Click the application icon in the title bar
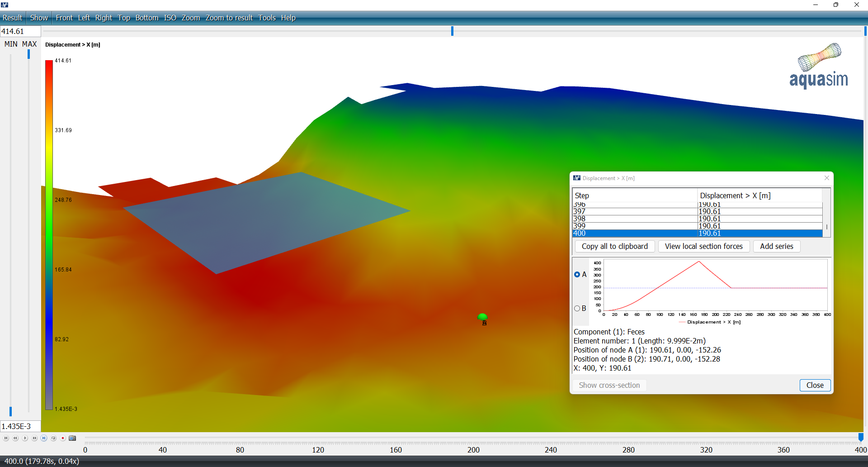Image resolution: width=868 pixels, height=467 pixels. click(x=5, y=5)
